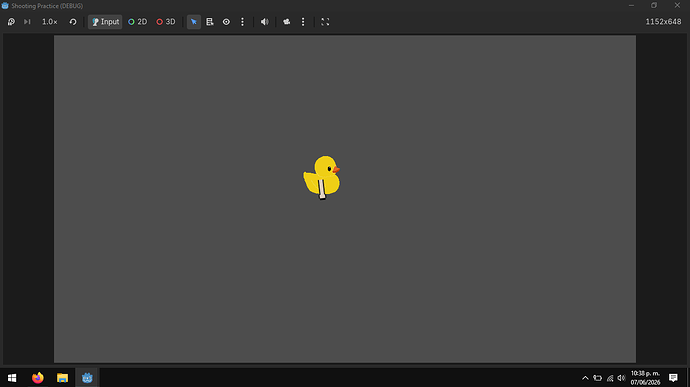
Task: Enter fullscreen for the game view
Action: (325, 22)
